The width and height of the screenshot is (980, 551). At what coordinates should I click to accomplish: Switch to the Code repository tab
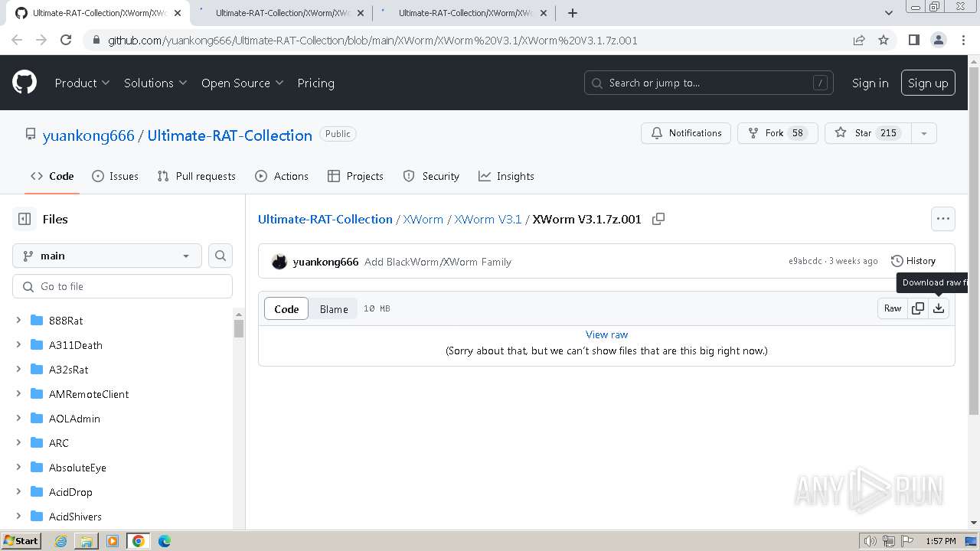[52, 176]
